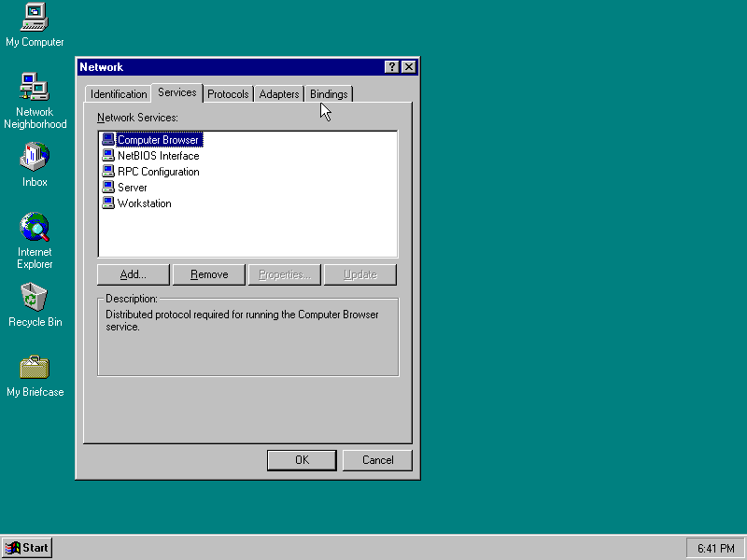Click the Add... button
This screenshot has width=747, height=560.
point(134,274)
